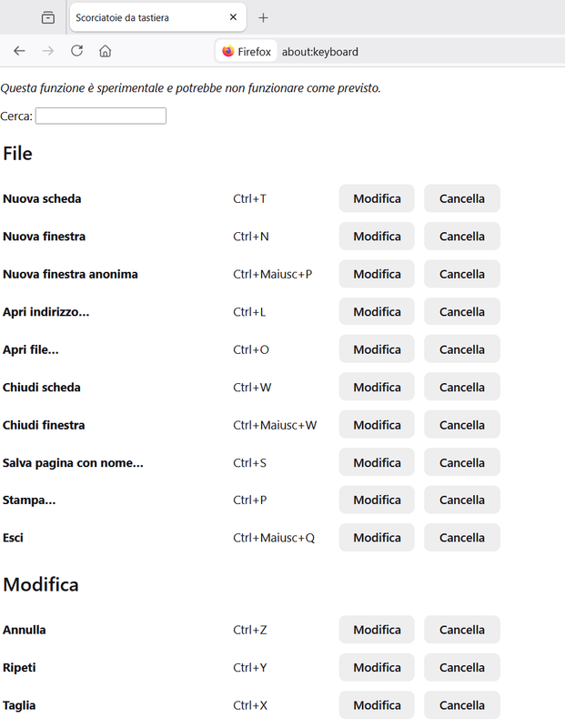565x728 pixels.
Task: Open the home page
Action: (x=104, y=51)
